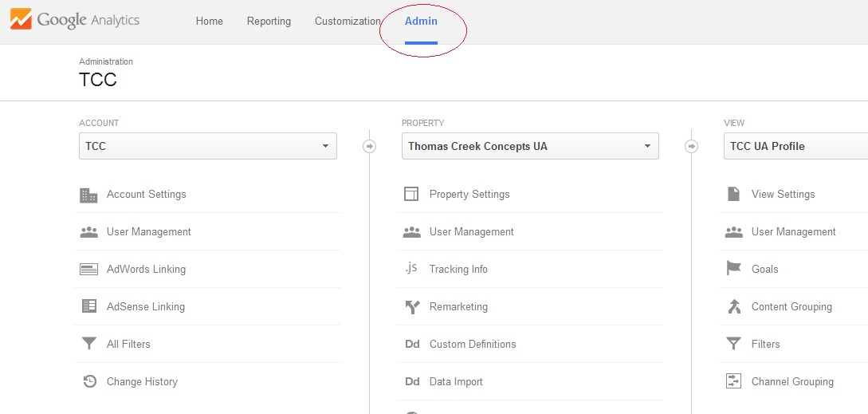Image resolution: width=868 pixels, height=414 pixels.
Task: Click the Google Analytics logo icon
Action: click(x=21, y=19)
